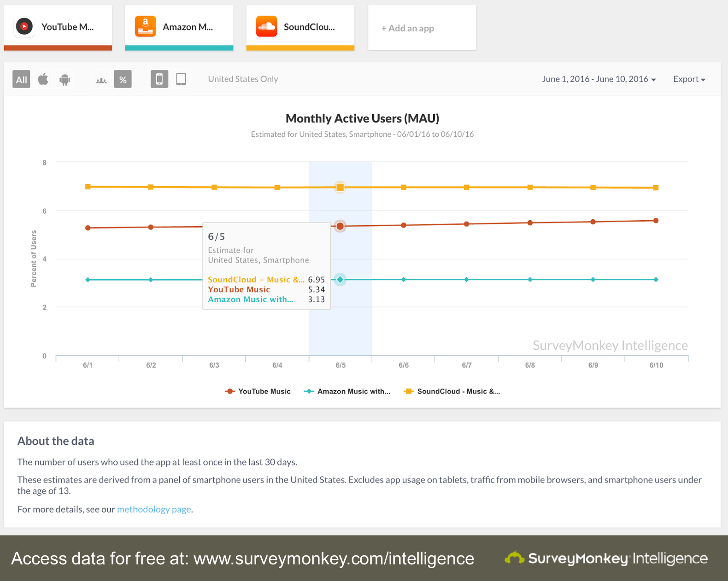
Task: Click YouTube Music data point on 6/2
Action: coord(151,227)
